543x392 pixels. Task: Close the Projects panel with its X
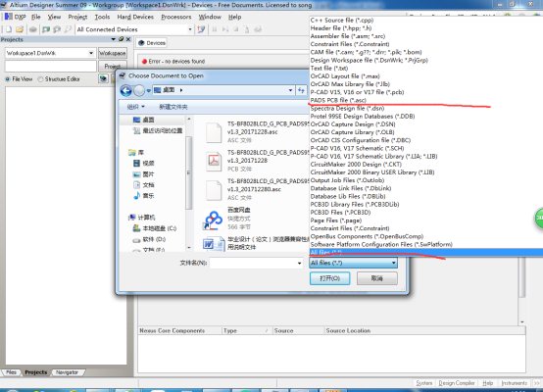pos(128,39)
